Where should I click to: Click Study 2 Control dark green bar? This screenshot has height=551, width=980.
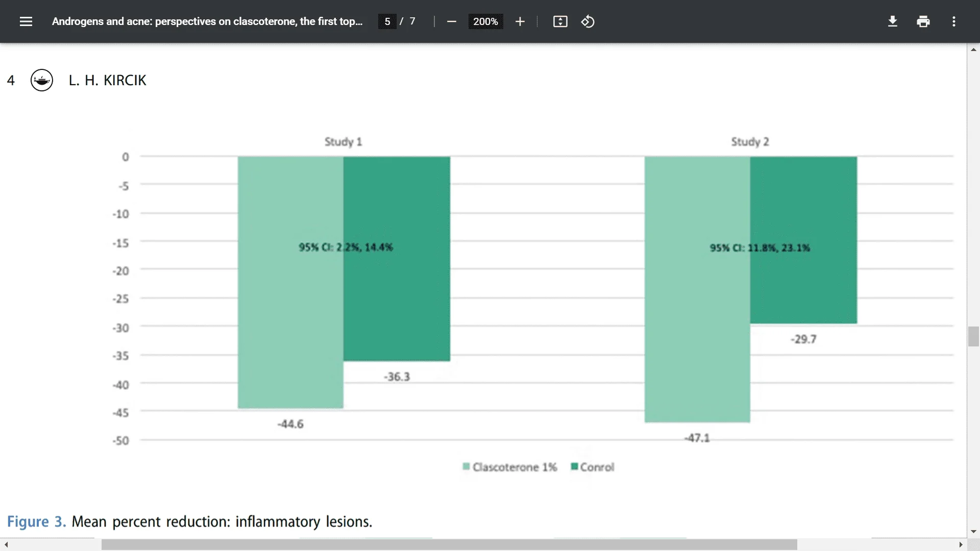click(803, 240)
